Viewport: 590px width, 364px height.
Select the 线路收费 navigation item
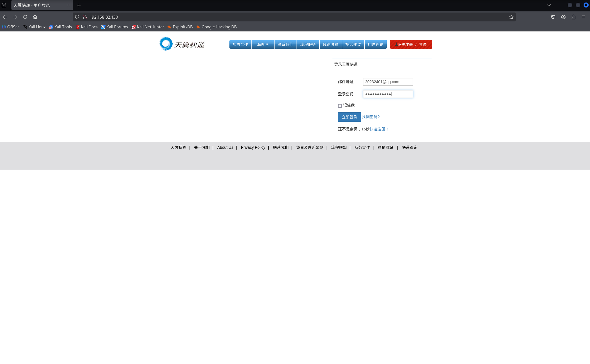tap(331, 44)
